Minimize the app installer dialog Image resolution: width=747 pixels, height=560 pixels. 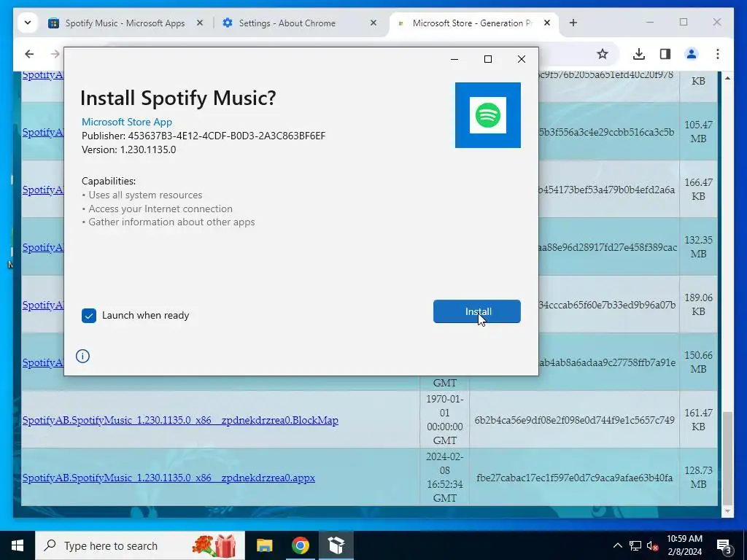pyautogui.click(x=454, y=59)
